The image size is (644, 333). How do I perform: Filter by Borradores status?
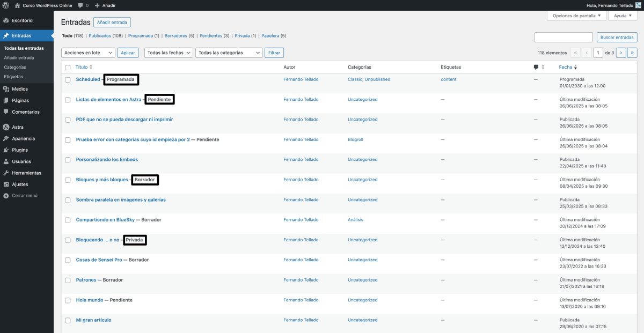coord(176,36)
